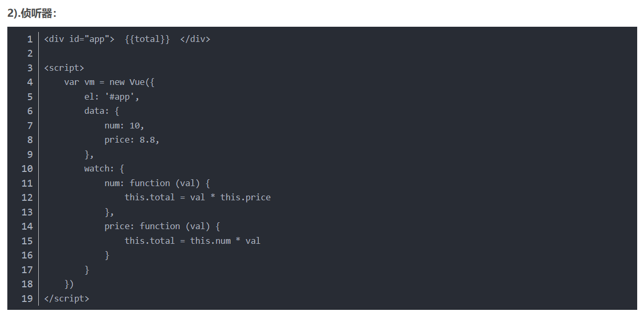Click the "num: 10," property line

pos(124,126)
